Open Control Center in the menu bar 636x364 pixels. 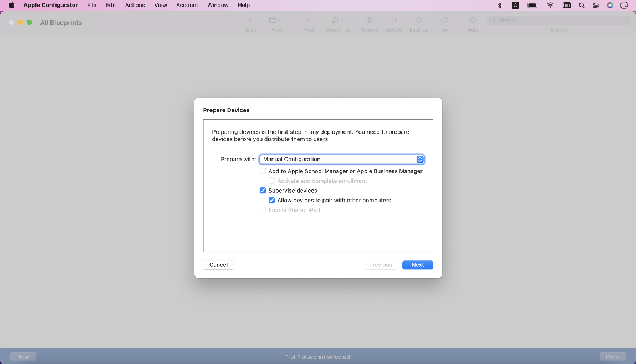pyautogui.click(x=596, y=5)
